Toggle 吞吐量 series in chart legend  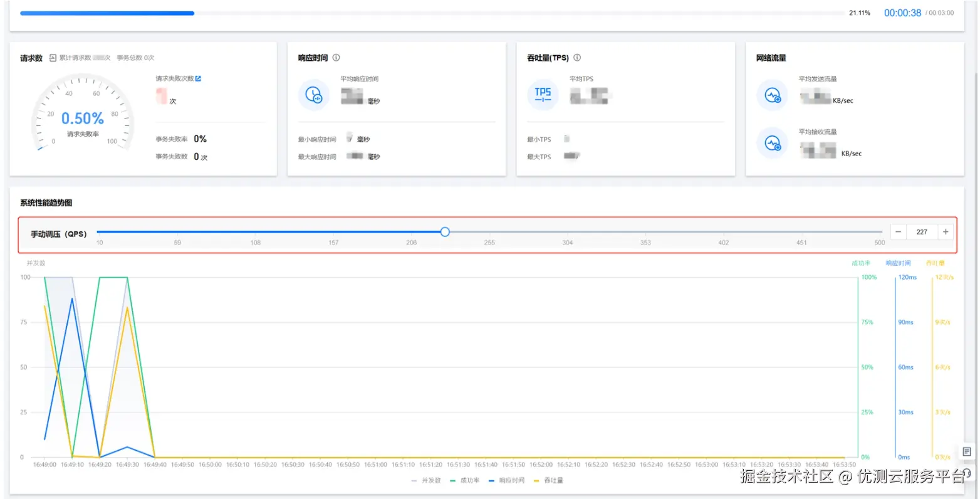point(548,480)
